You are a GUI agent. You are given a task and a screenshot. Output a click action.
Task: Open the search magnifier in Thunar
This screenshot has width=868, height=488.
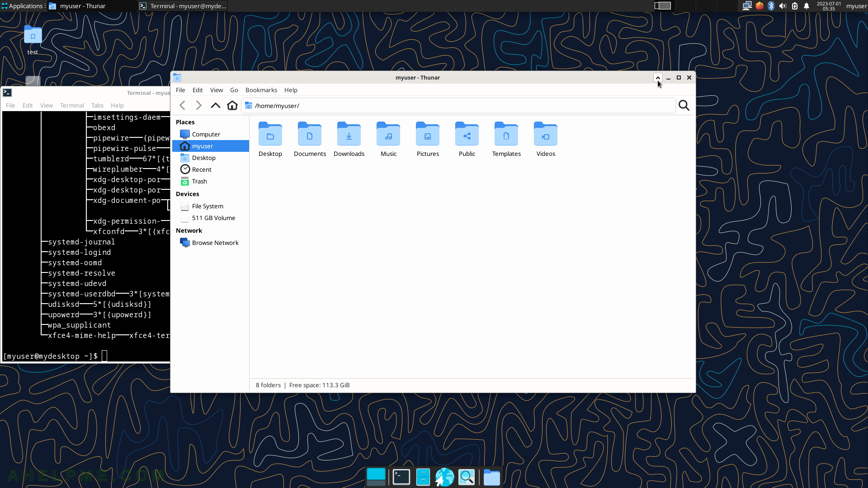684,106
